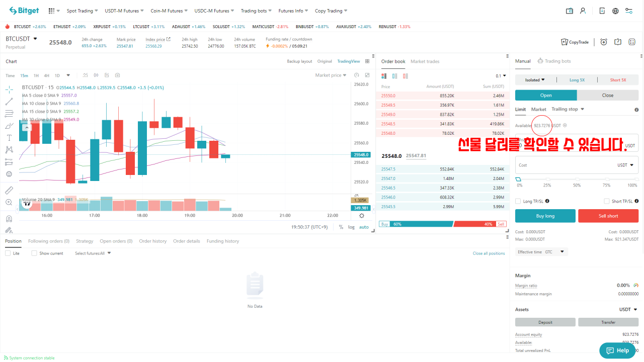
Task: Show sell-only order book view
Action: click(406, 76)
